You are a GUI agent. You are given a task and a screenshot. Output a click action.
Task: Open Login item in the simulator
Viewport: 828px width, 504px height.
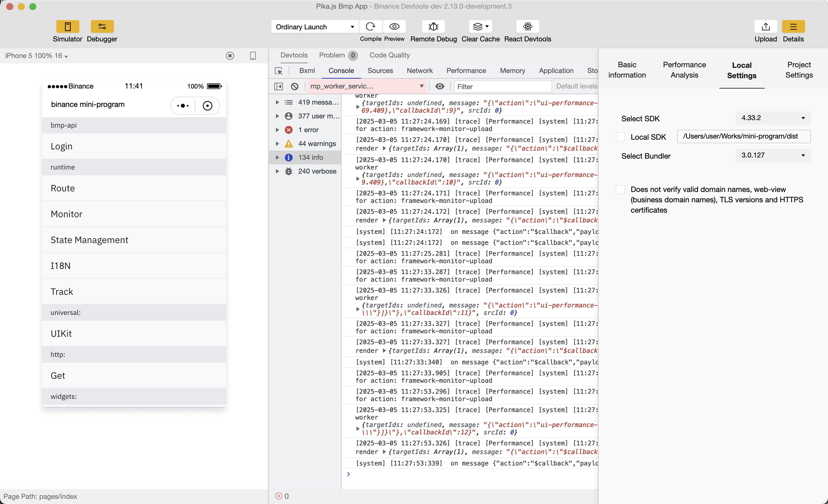tap(134, 146)
